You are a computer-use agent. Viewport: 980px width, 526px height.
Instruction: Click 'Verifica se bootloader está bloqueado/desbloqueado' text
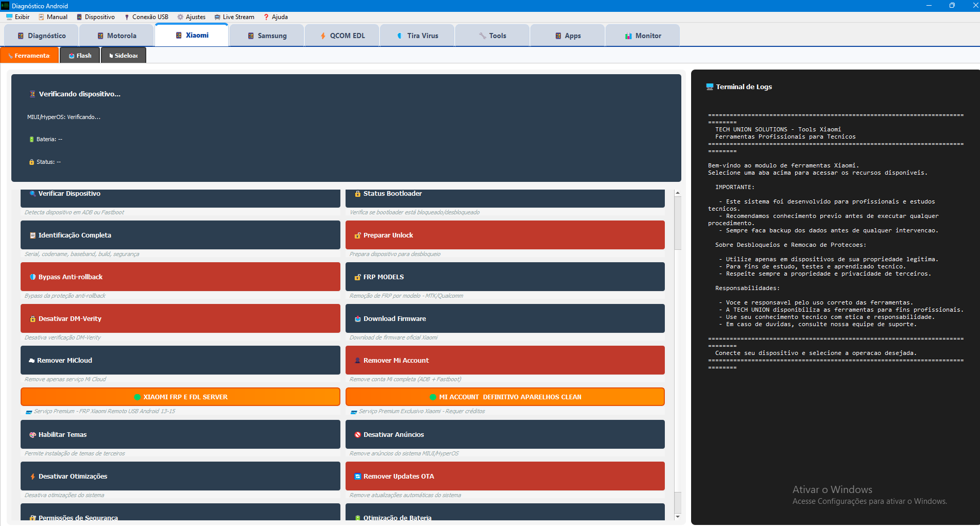pos(415,212)
